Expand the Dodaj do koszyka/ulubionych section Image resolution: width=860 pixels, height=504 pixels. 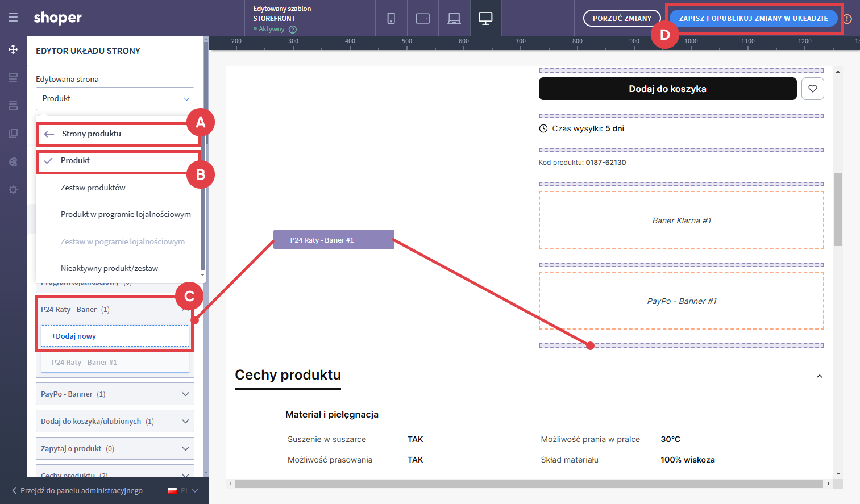click(185, 421)
